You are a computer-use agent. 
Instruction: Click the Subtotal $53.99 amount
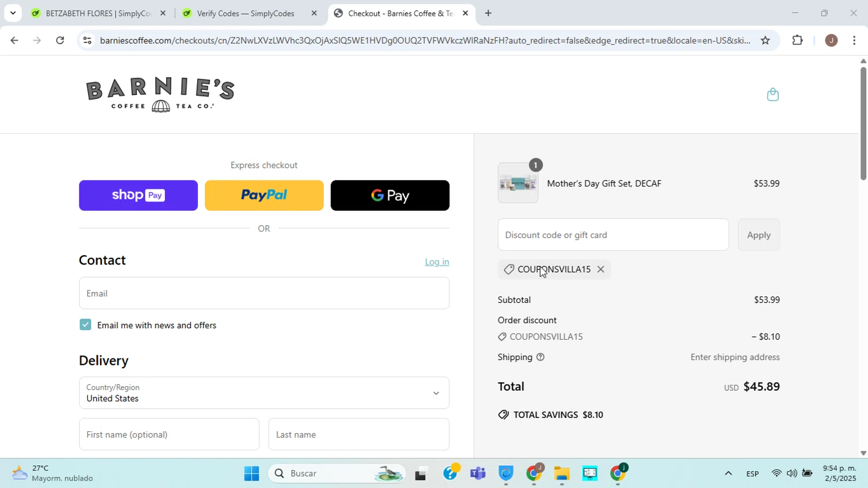point(767,300)
